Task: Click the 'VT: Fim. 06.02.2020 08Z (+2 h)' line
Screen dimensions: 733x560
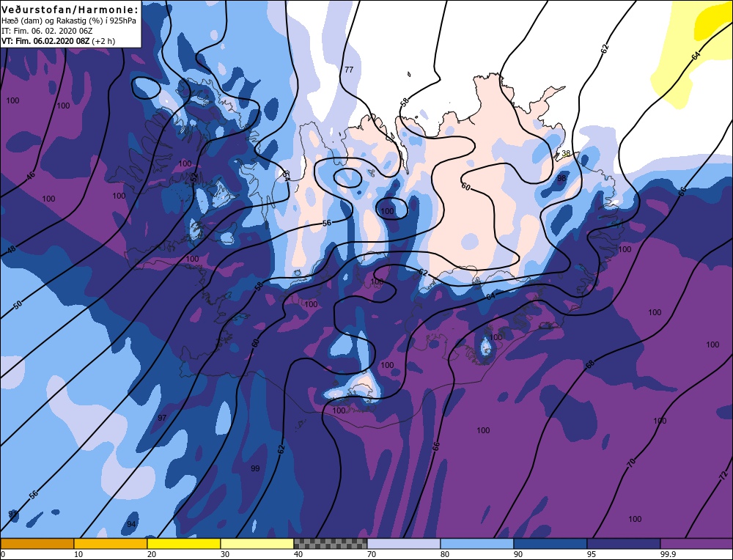Action: (58, 41)
